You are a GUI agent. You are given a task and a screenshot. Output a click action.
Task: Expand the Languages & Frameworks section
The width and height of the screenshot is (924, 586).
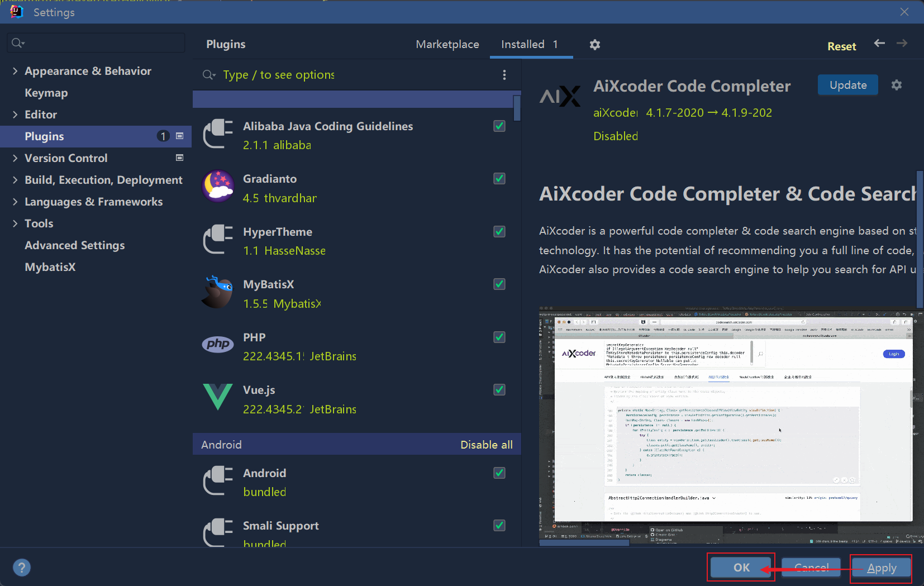(x=15, y=202)
